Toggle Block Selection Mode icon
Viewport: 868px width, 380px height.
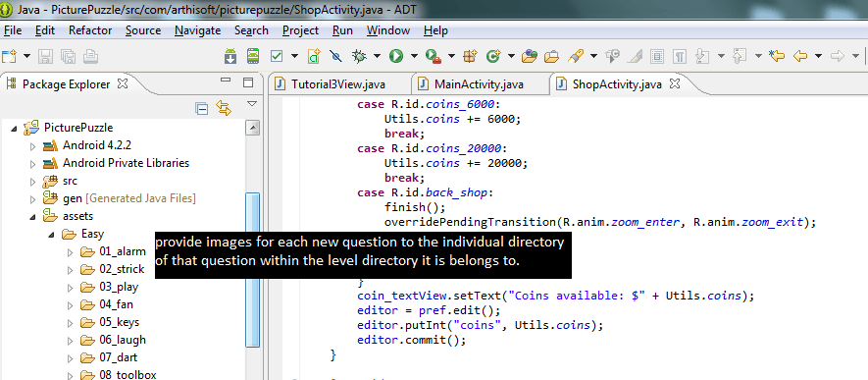pyautogui.click(x=657, y=56)
